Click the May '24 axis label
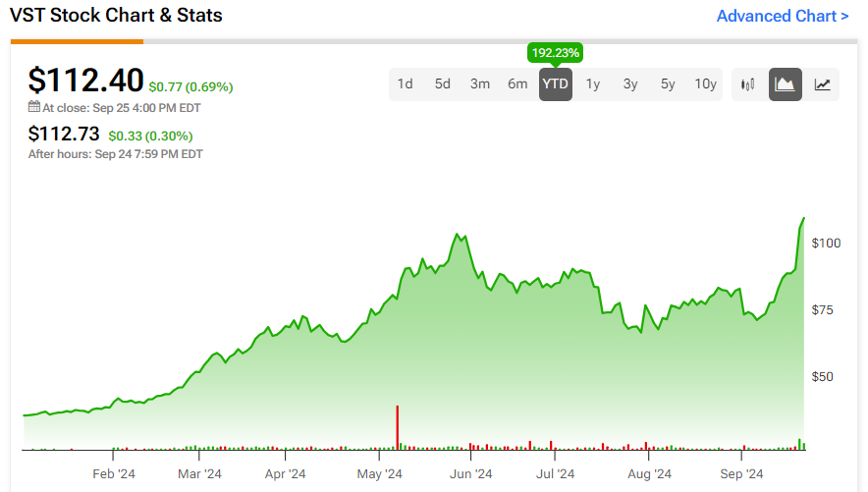This screenshot has width=868, height=492. point(379,474)
